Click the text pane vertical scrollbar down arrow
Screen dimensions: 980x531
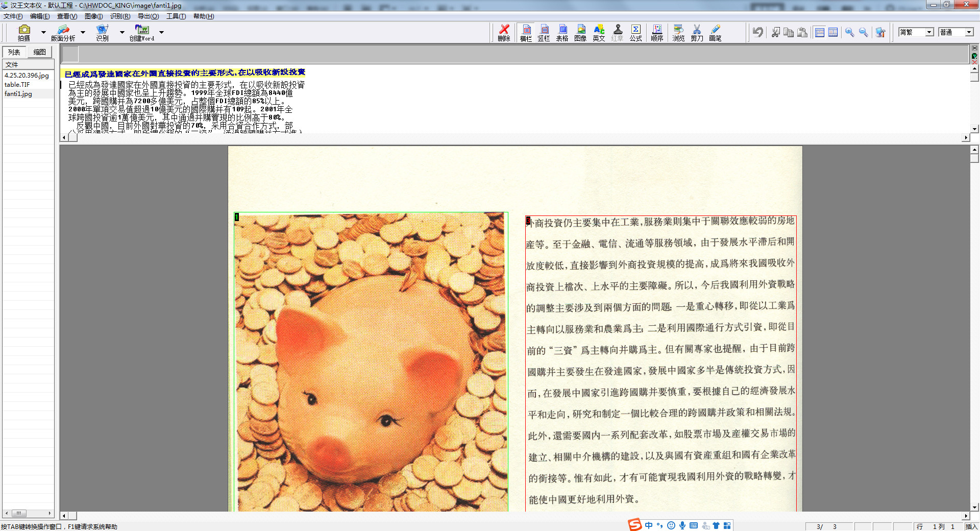(974, 129)
